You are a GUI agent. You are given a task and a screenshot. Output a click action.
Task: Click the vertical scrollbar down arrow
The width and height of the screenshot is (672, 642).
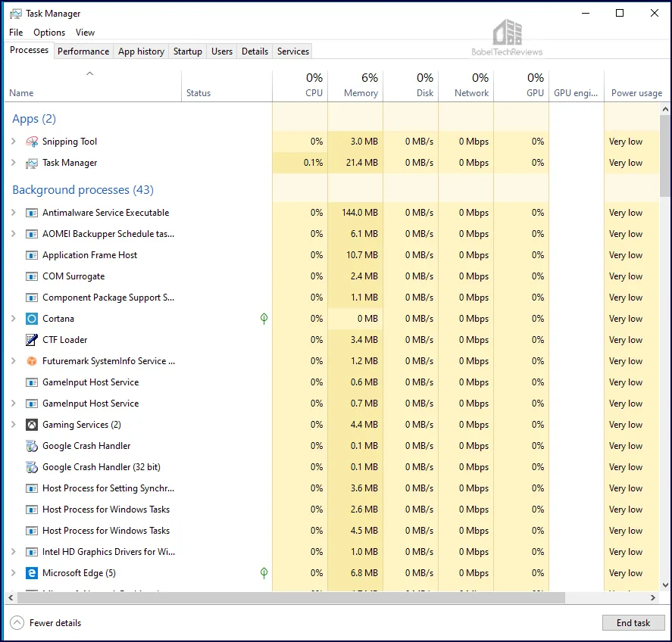(x=665, y=585)
